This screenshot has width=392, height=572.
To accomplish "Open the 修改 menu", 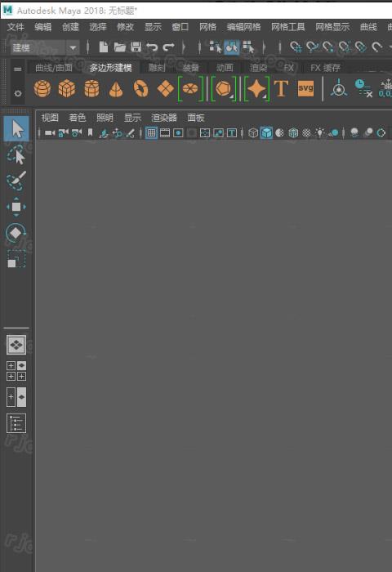I will (x=125, y=27).
